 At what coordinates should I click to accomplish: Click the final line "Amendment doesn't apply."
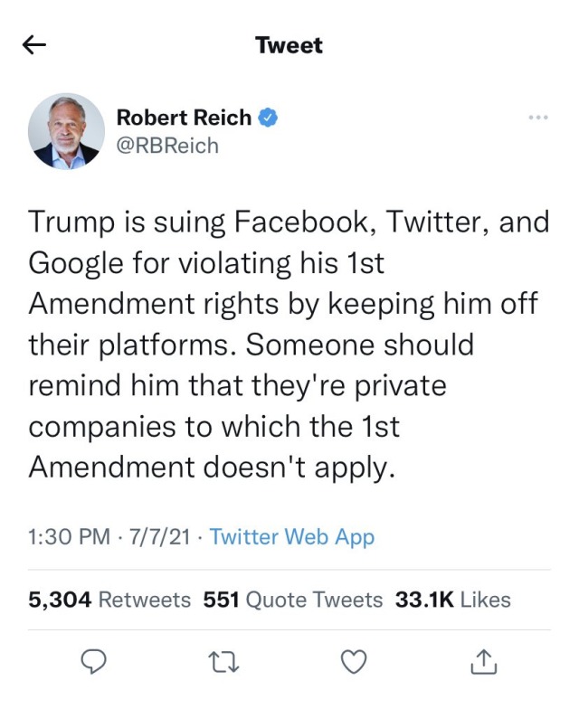213,468
